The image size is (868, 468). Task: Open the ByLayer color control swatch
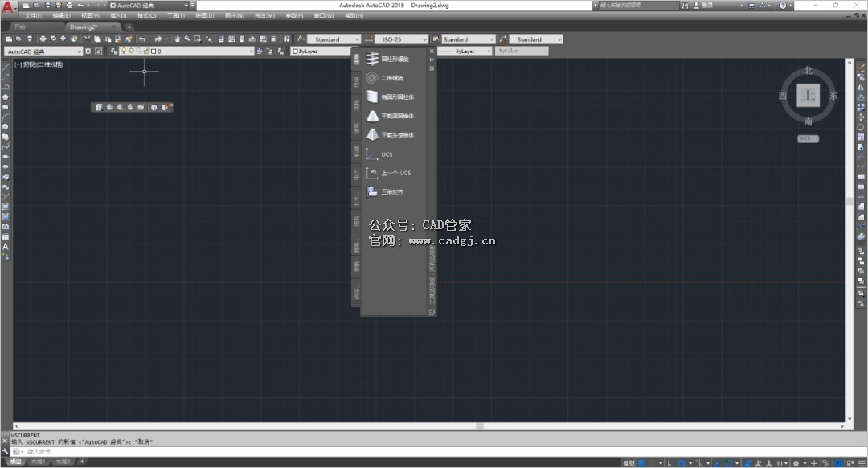coord(321,51)
